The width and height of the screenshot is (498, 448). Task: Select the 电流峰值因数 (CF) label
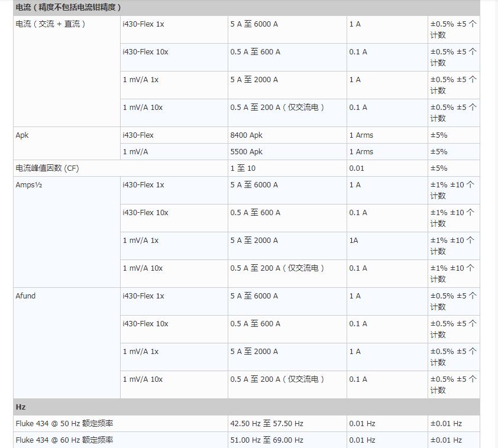[47, 168]
